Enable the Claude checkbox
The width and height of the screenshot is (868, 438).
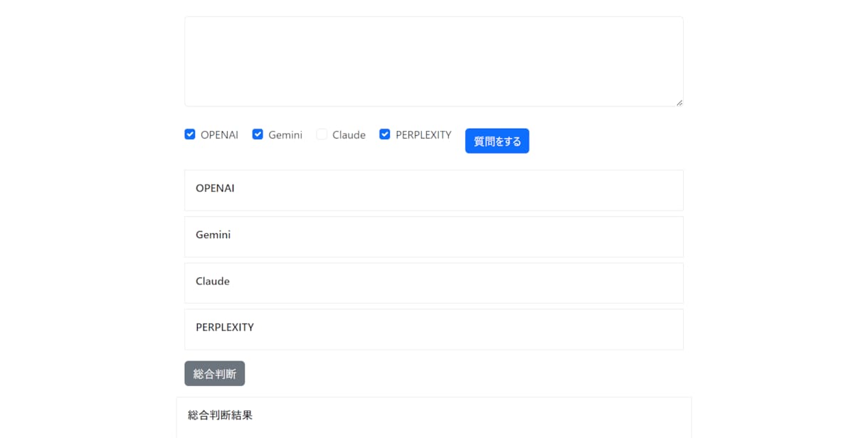[322, 134]
